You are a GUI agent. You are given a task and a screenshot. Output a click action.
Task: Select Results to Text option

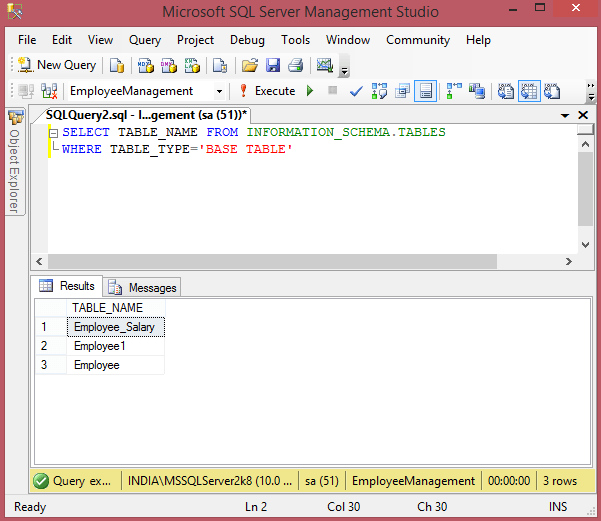pyautogui.click(x=506, y=91)
